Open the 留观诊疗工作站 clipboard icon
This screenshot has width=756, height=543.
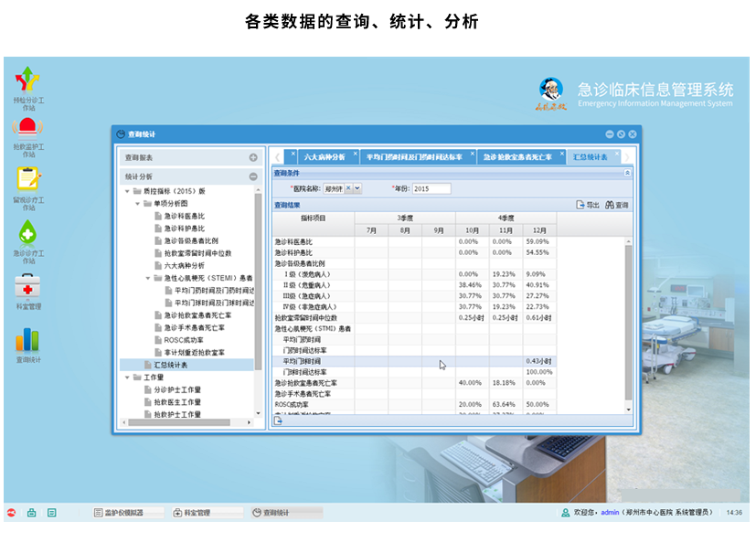tap(29, 178)
